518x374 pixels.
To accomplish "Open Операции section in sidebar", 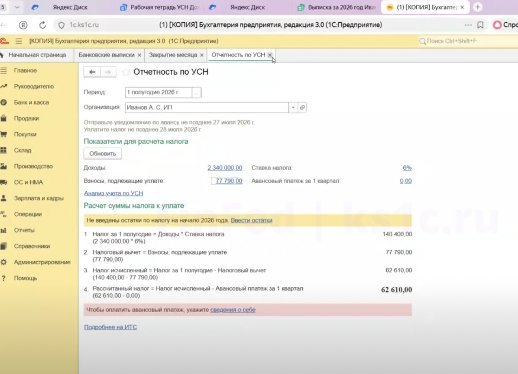I will (28, 214).
